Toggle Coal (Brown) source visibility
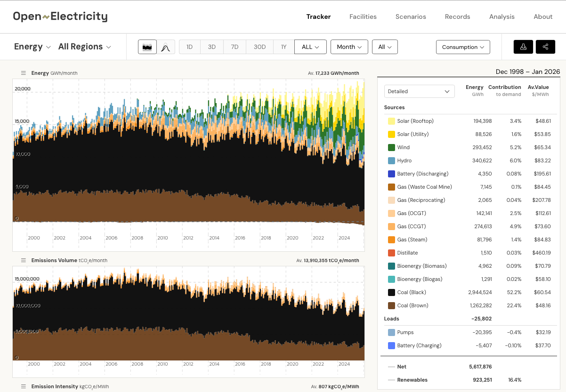This screenshot has width=566, height=392. pyautogui.click(x=412, y=305)
